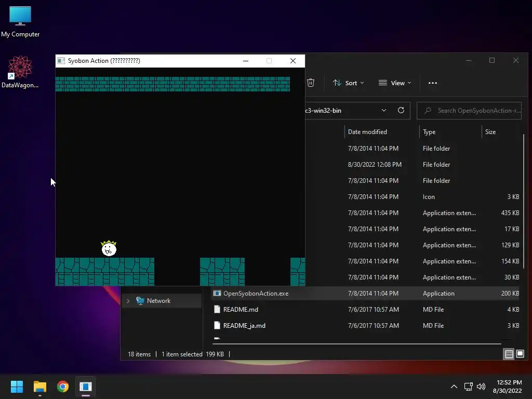Click the horizontal scrollbar of file list

357,344
